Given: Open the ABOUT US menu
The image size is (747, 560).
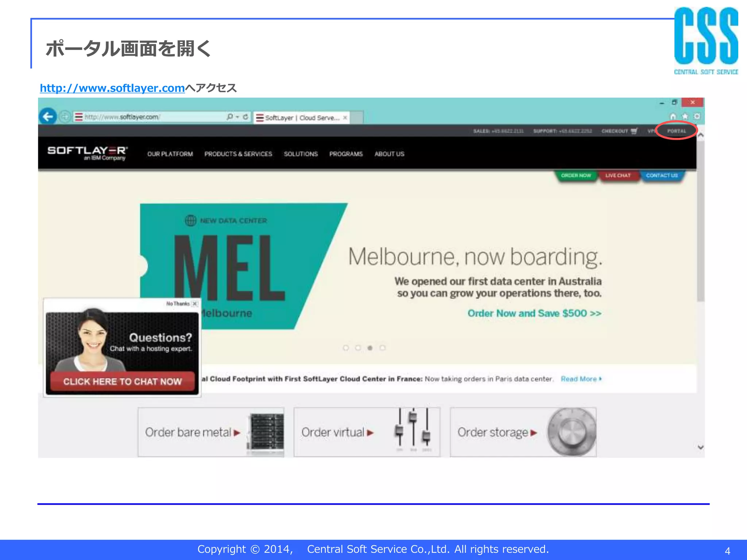Looking at the screenshot, I should (390, 154).
